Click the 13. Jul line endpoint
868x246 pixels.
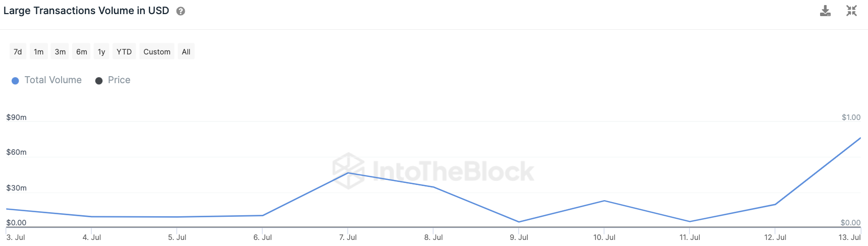point(860,138)
